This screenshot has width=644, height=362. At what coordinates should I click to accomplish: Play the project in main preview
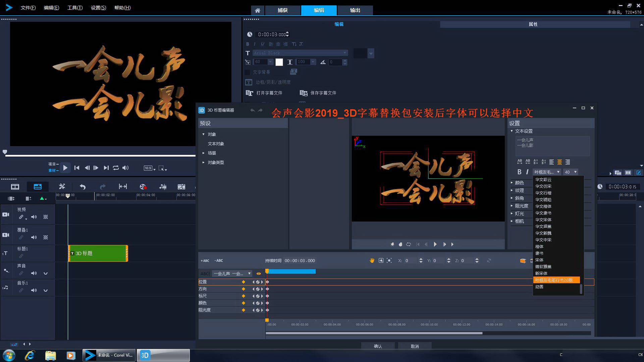click(x=65, y=168)
